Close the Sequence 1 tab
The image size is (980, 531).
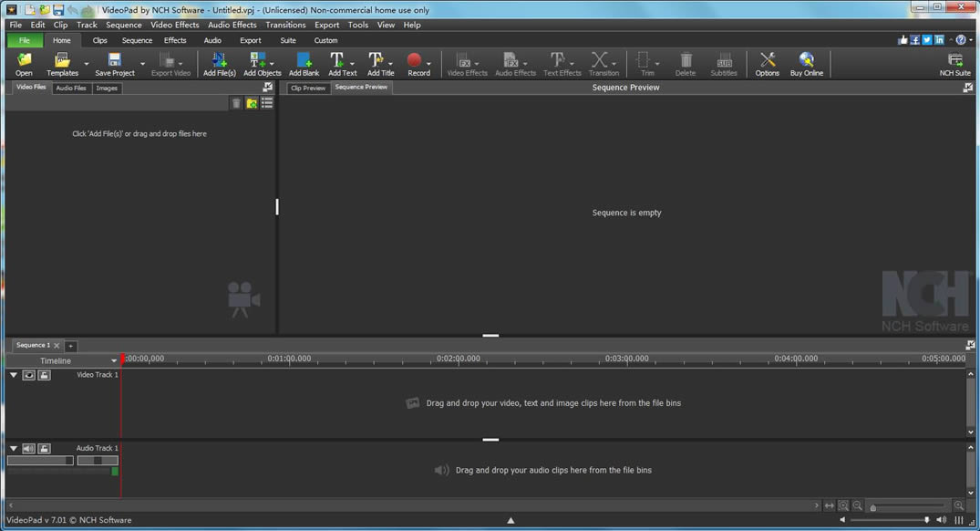[57, 346]
